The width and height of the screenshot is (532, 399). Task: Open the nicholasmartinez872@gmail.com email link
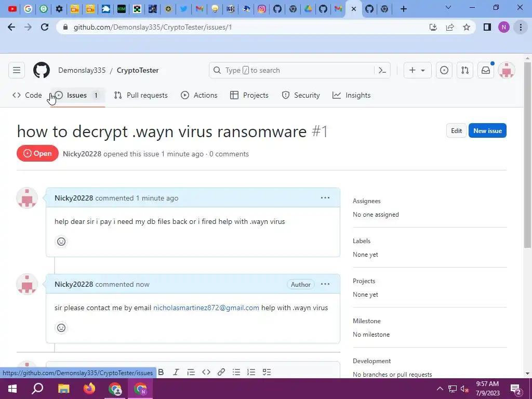click(x=206, y=308)
